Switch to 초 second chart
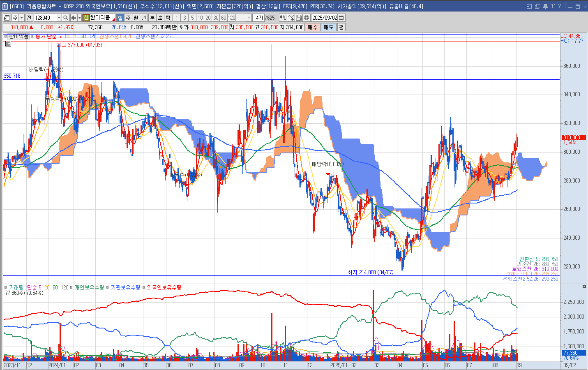 tap(160, 18)
